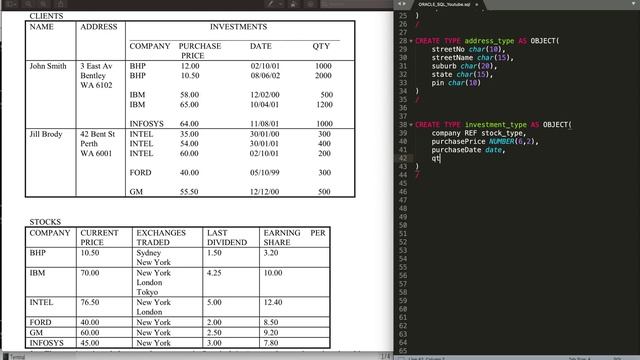Click current price '45.00' for INFOSYS
Image resolution: width=640 pixels, height=360 pixels.
[90, 343]
